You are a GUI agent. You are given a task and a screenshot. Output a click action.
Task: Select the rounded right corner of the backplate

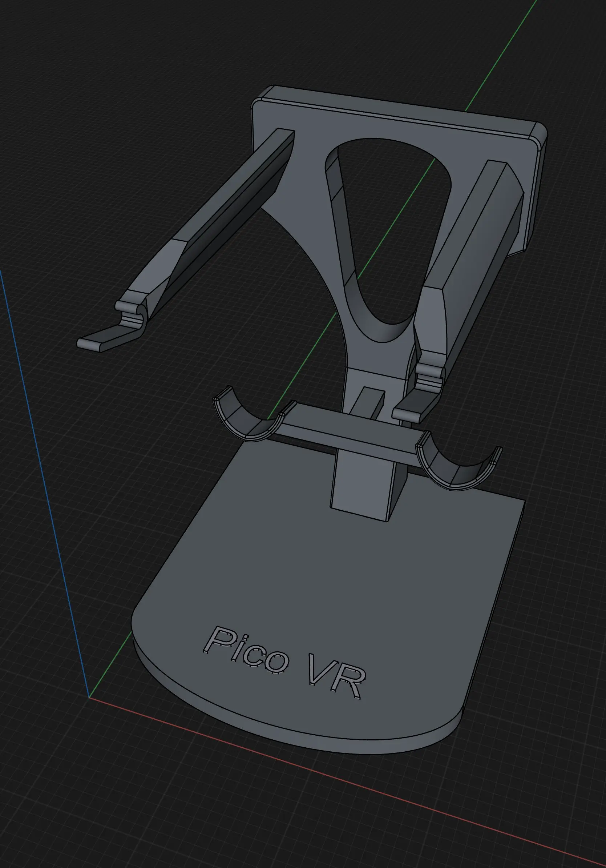pyautogui.click(x=538, y=133)
